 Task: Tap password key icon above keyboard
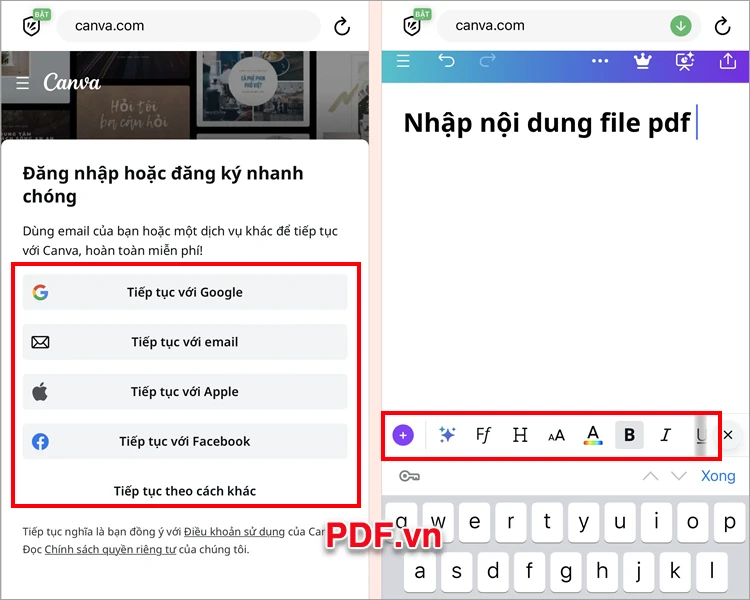(x=409, y=476)
